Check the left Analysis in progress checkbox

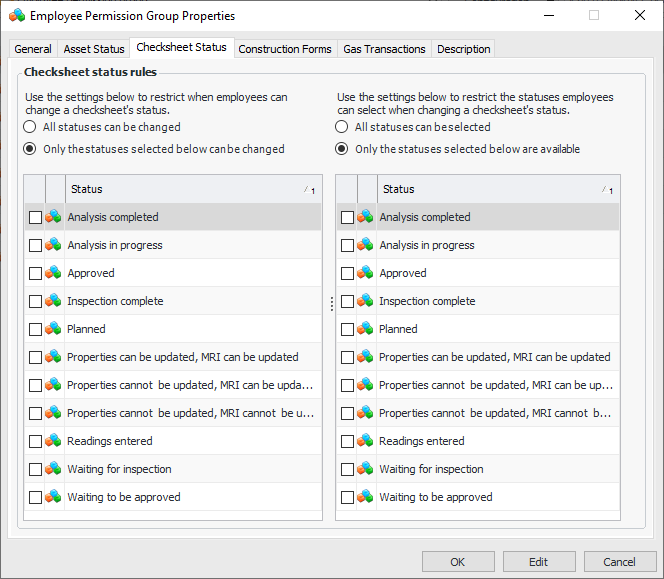(x=35, y=245)
